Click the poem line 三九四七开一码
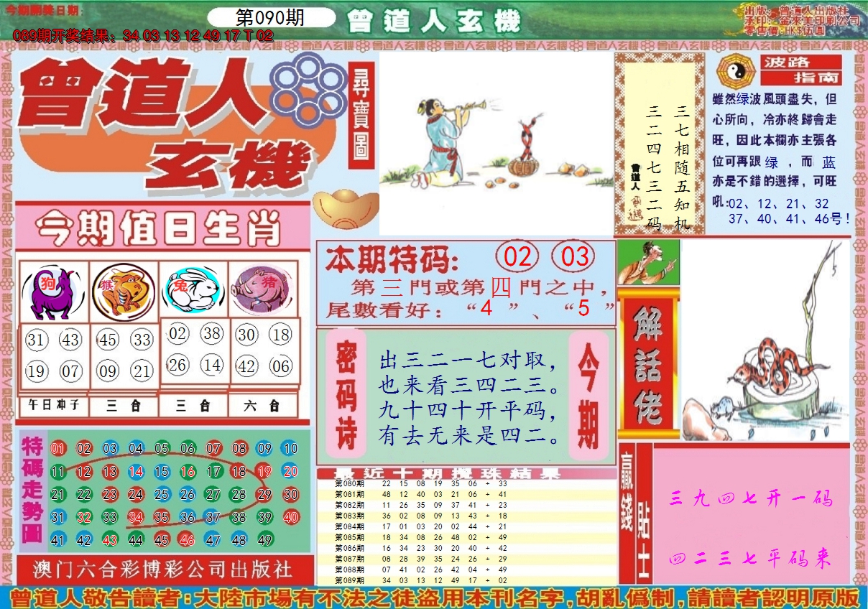This screenshot has height=609, width=868. 751,499
